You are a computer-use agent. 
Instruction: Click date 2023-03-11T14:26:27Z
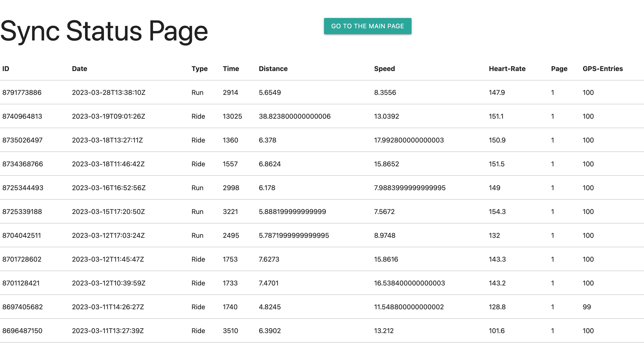point(108,307)
